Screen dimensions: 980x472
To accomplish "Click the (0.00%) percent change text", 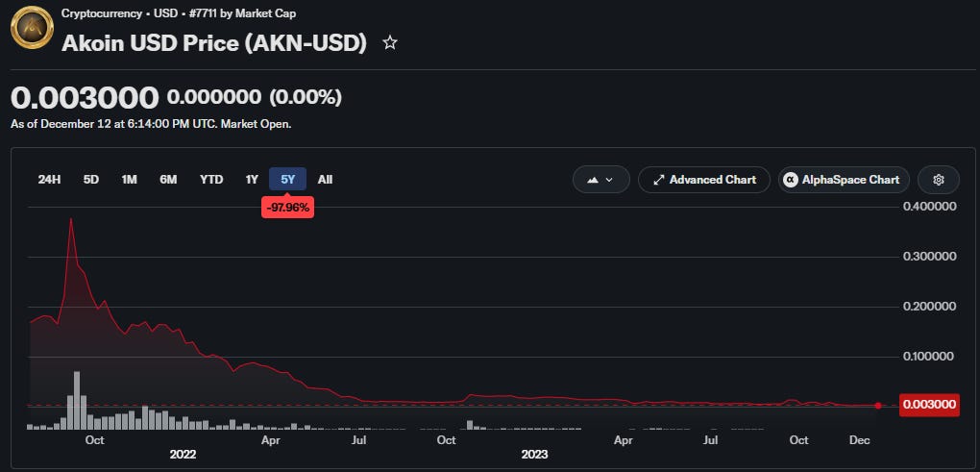I will coord(306,97).
